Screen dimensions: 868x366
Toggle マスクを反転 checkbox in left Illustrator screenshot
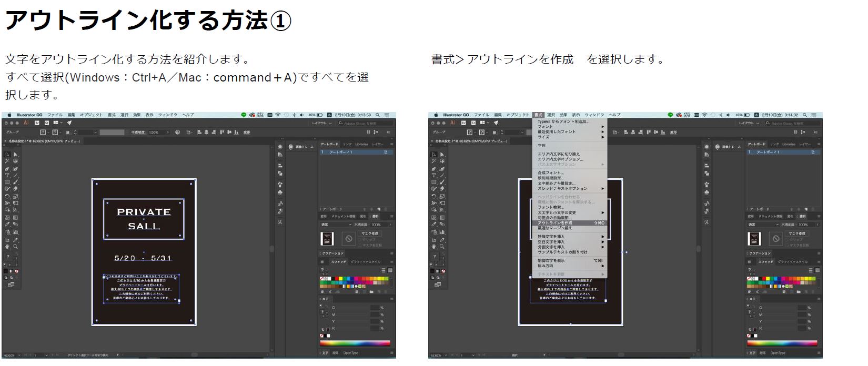coord(360,245)
